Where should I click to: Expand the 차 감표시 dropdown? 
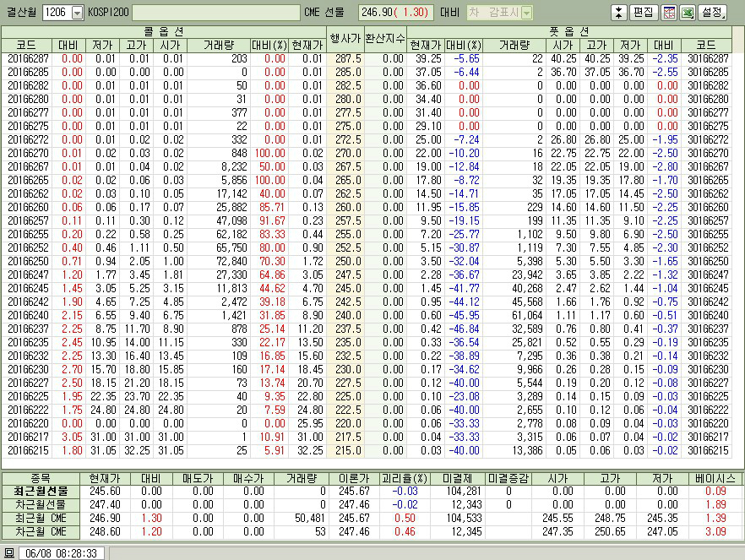(x=526, y=13)
